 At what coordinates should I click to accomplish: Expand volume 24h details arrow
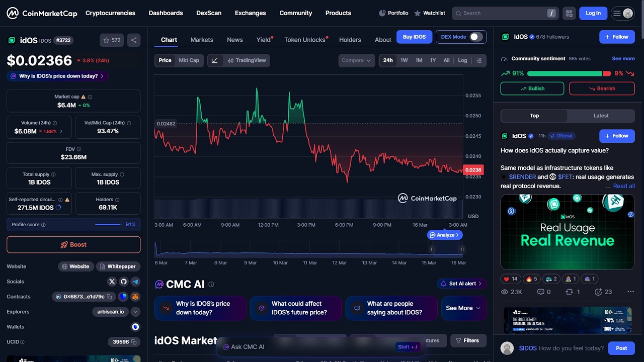[x=61, y=131]
